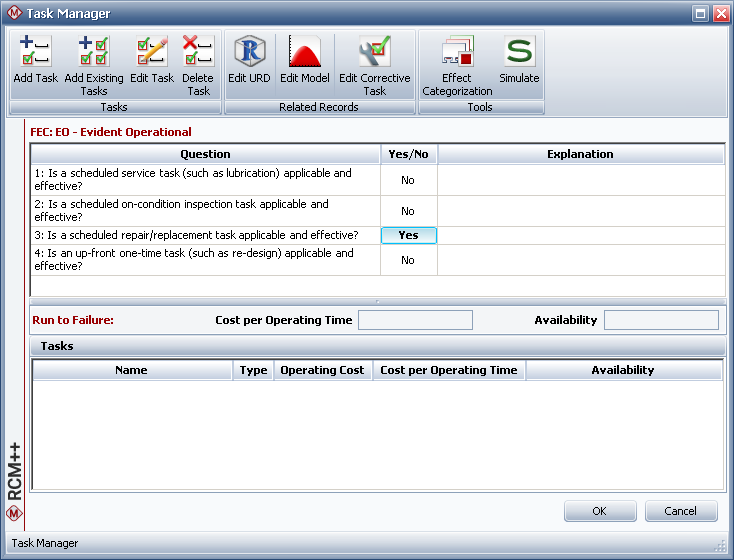The image size is (734, 560).
Task: Toggle the No answer for question 1
Action: click(408, 180)
